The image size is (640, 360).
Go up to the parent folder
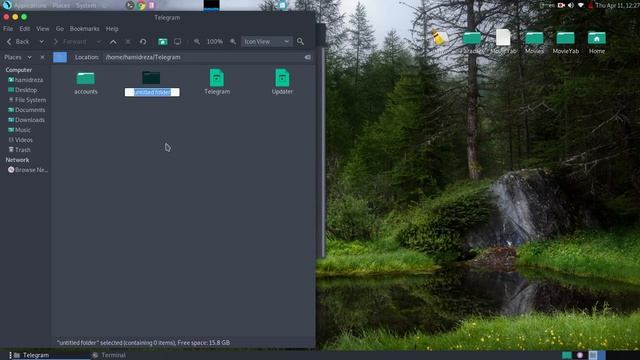click(x=113, y=42)
